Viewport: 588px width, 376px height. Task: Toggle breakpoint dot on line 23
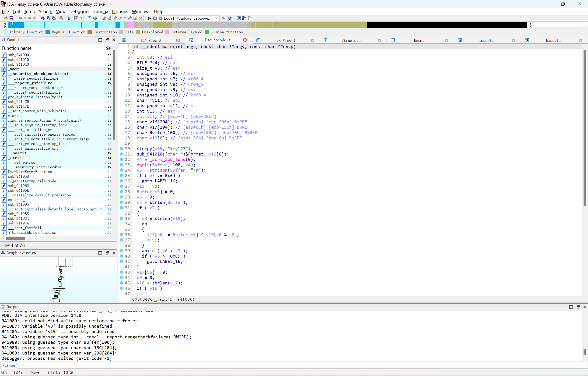pos(121,165)
